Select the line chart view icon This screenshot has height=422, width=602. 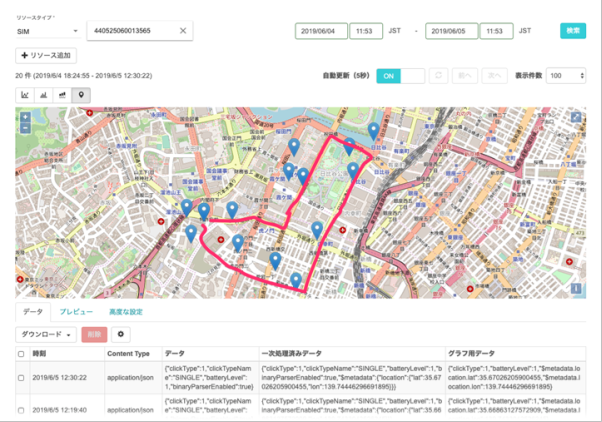coord(26,95)
